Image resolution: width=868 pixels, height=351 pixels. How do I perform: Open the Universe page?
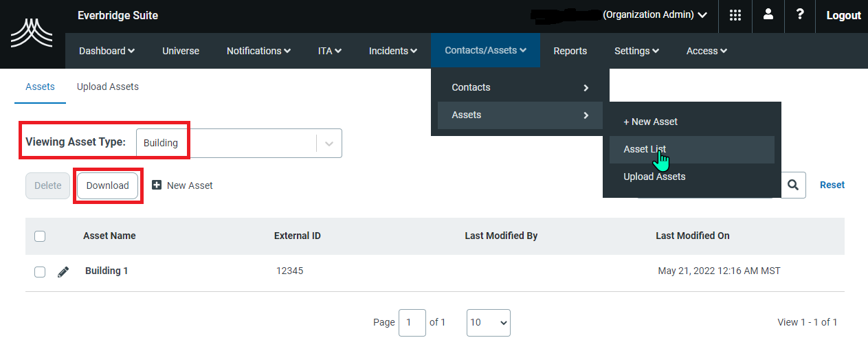point(181,51)
